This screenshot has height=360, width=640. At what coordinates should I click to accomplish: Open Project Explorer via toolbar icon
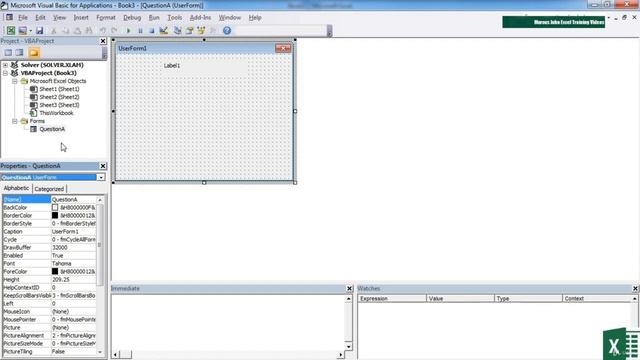pyautogui.click(x=178, y=31)
